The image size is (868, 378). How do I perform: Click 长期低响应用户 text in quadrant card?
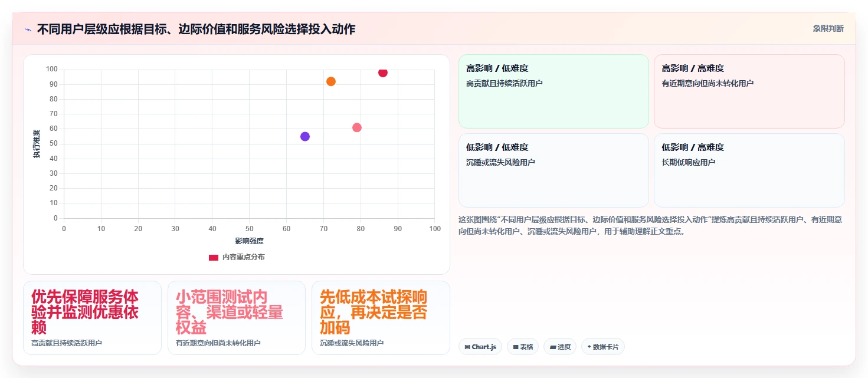tap(689, 162)
